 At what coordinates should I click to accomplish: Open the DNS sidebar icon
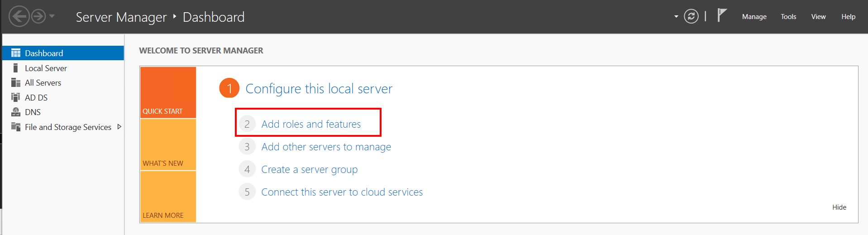16,112
